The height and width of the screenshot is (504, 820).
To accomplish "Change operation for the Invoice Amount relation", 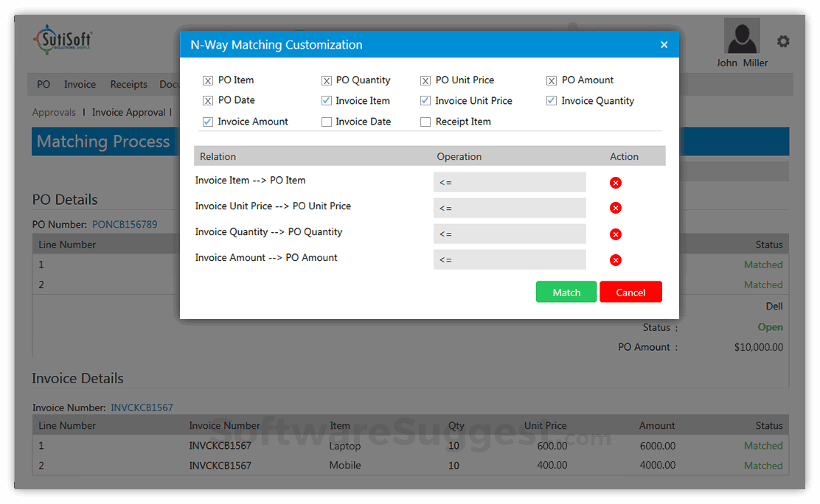I will click(510, 259).
